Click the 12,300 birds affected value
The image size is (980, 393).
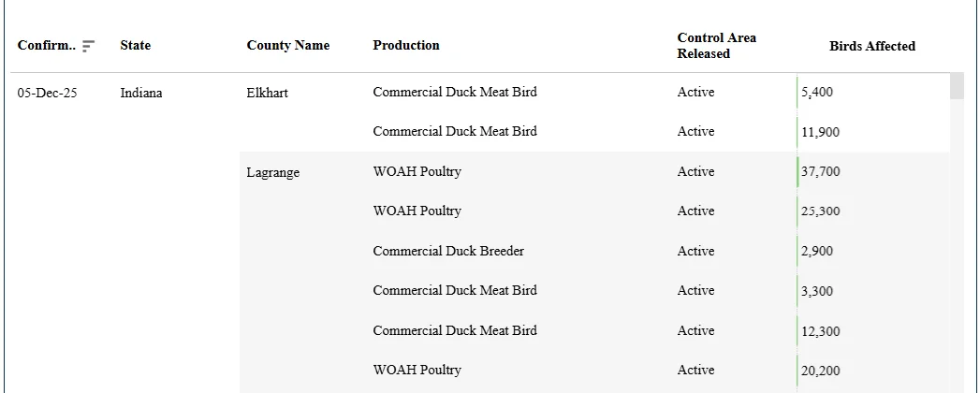tap(821, 331)
